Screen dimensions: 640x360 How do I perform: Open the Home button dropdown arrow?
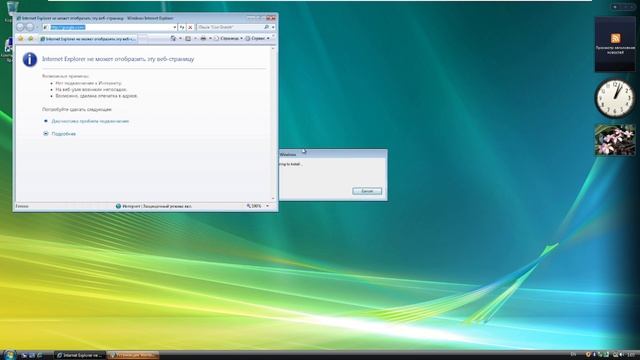click(180, 38)
